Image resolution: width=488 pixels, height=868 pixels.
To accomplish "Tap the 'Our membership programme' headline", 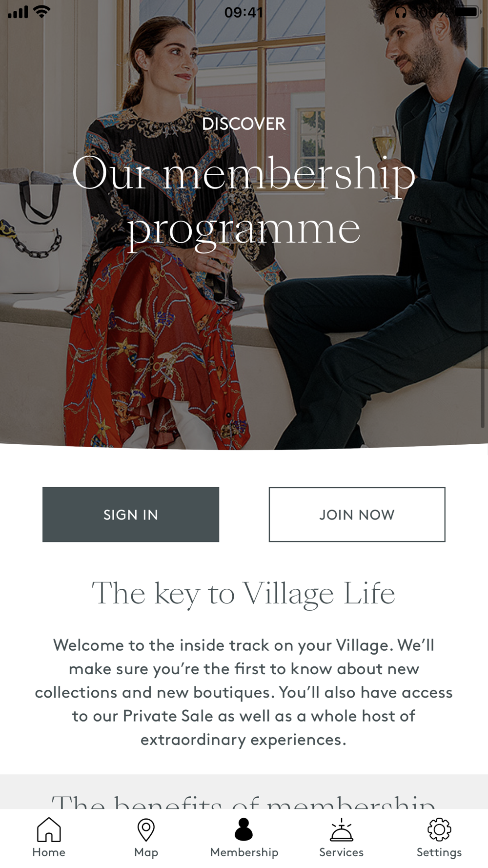I will (x=244, y=201).
